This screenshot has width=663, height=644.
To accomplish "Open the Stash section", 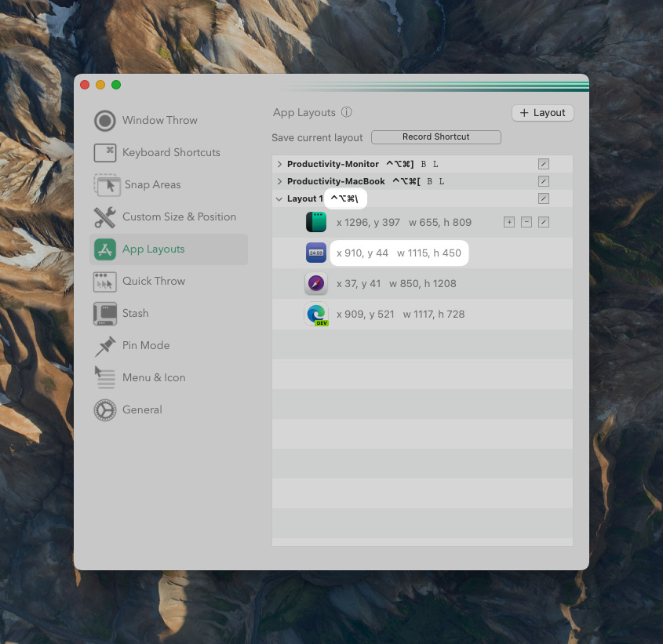I will point(135,313).
